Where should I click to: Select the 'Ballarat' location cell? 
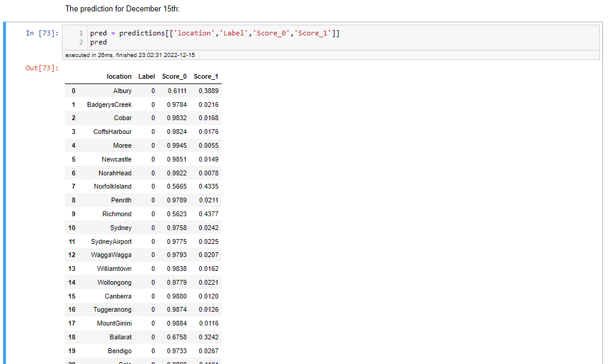tap(120, 337)
